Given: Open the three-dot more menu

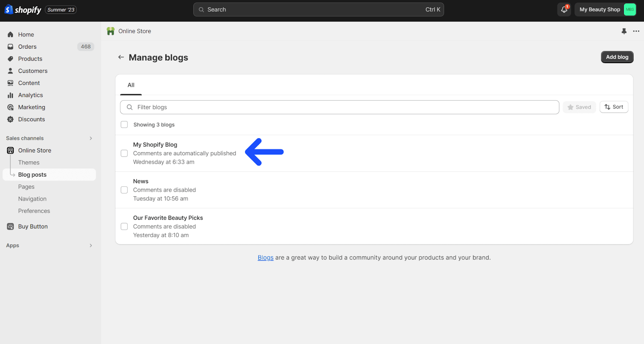Looking at the screenshot, I should coord(636,31).
